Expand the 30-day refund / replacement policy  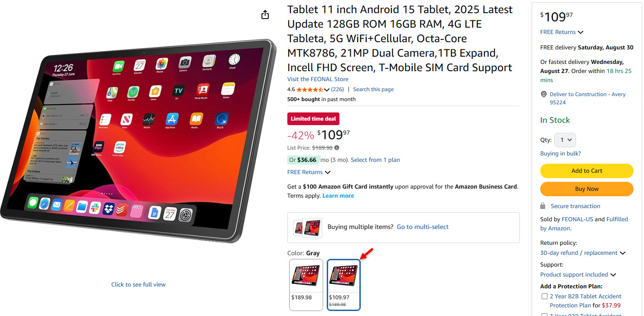click(x=582, y=253)
